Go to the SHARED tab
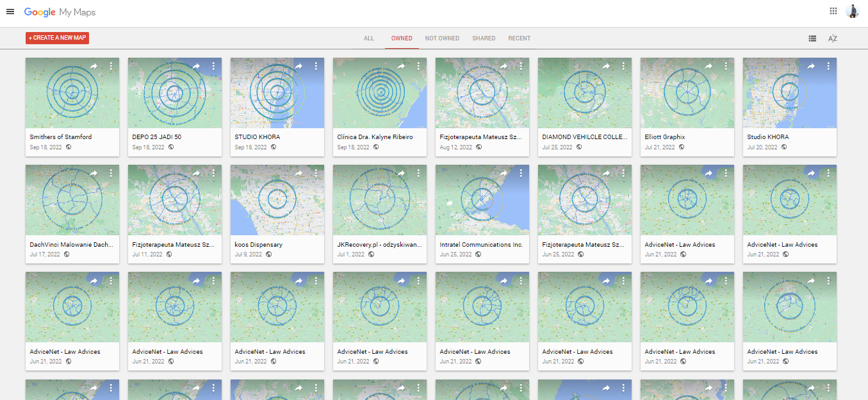Viewport: 868px width, 400px height. tap(484, 38)
